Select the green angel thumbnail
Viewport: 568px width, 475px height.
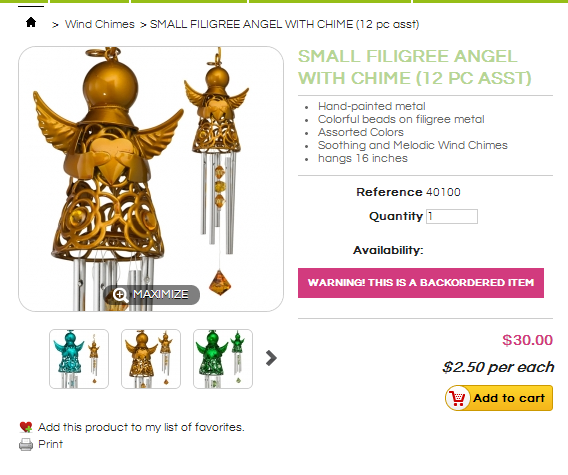(223, 359)
